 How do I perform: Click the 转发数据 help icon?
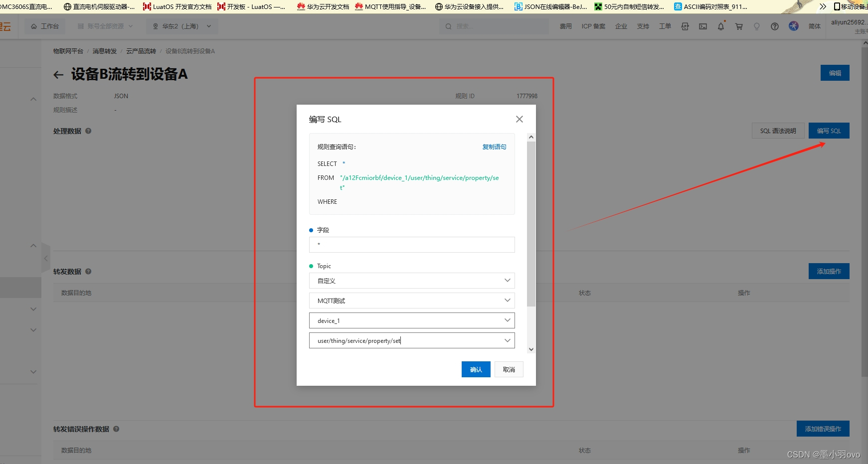[88, 272]
